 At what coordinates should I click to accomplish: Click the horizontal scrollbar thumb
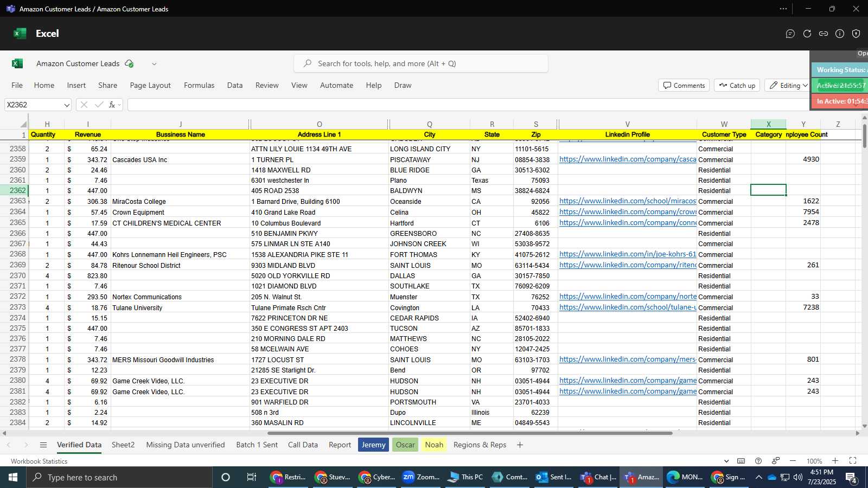470,433
